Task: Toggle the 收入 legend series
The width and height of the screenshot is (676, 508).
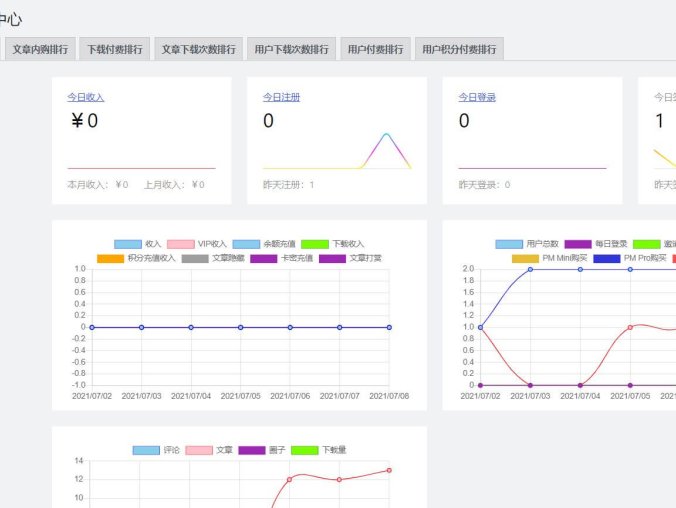Action: (138, 244)
